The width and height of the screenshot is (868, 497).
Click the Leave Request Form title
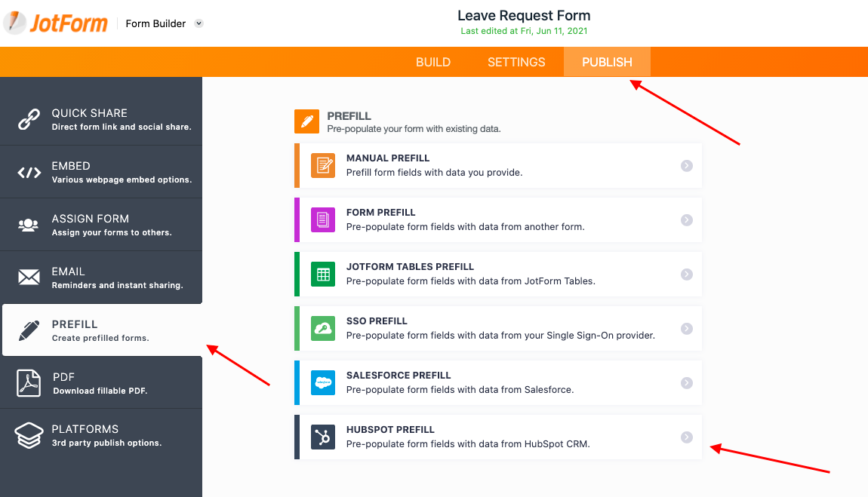coord(524,16)
